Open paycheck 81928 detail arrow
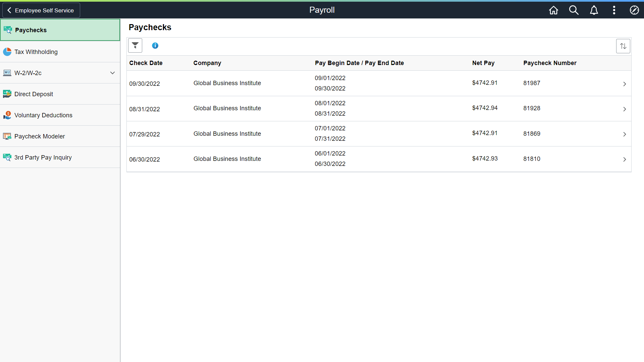 point(624,109)
